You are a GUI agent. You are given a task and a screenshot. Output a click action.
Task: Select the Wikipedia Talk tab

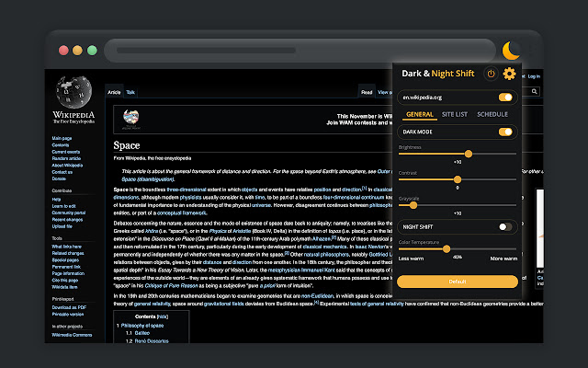(130, 92)
